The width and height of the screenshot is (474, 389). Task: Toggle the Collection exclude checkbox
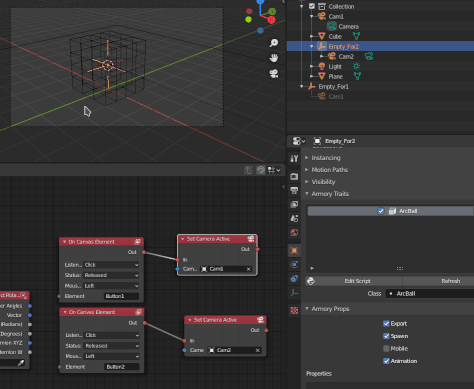[312, 6]
